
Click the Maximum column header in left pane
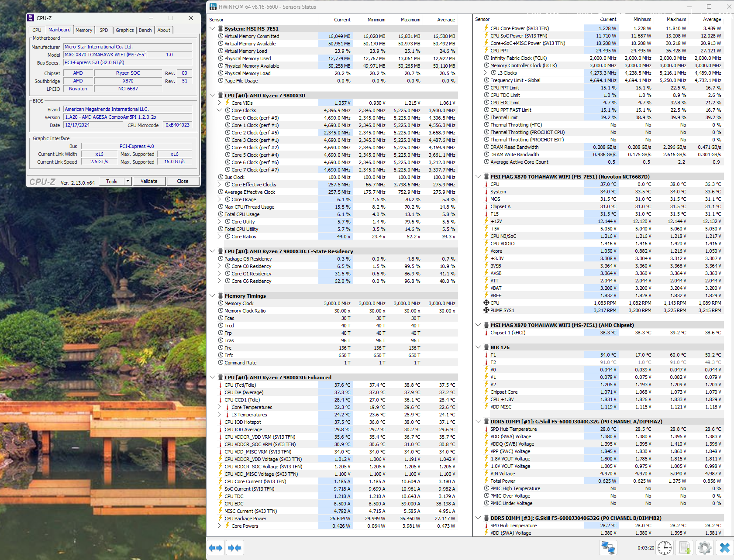405,20
